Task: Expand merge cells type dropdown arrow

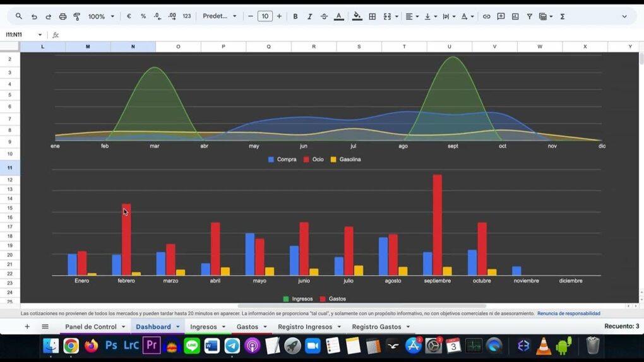Action: (x=397, y=16)
